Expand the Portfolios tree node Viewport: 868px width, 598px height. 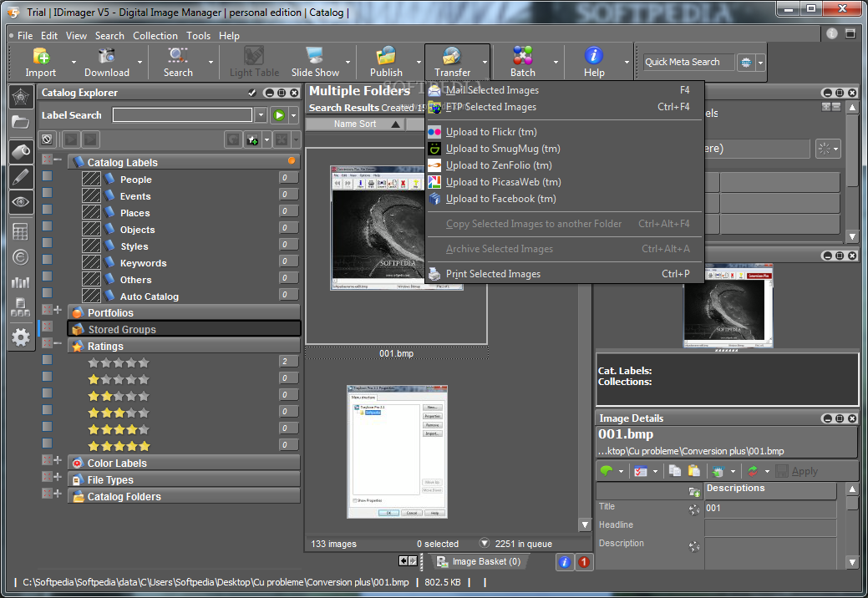(58, 310)
